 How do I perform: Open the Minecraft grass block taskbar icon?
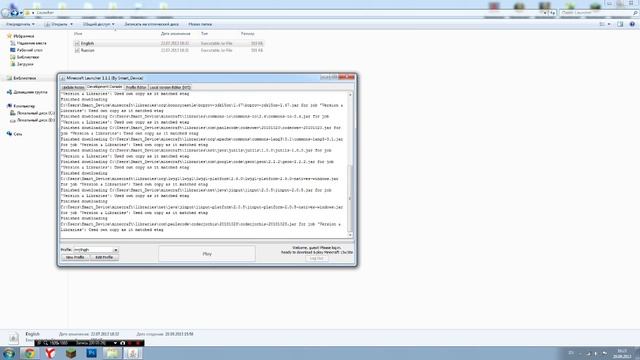click(x=71, y=353)
